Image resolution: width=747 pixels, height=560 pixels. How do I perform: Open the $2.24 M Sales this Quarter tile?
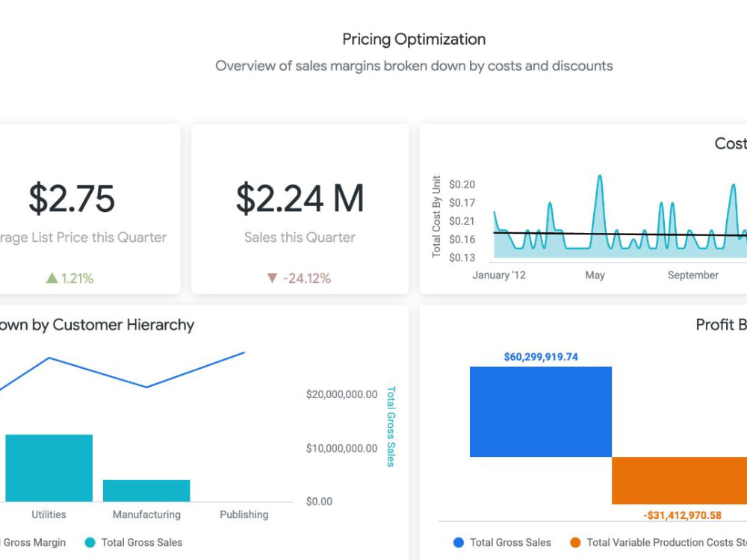click(300, 209)
